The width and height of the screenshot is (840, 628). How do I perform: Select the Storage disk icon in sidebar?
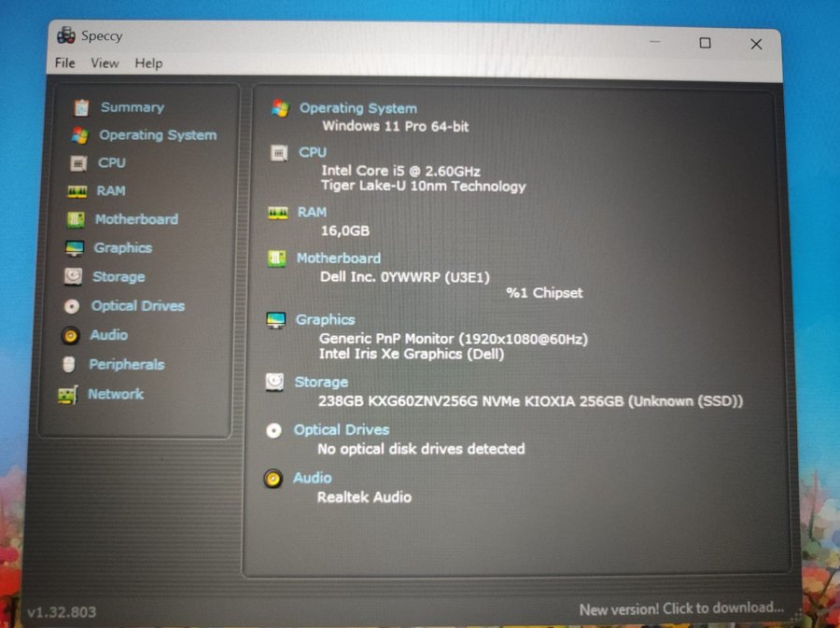(x=73, y=277)
